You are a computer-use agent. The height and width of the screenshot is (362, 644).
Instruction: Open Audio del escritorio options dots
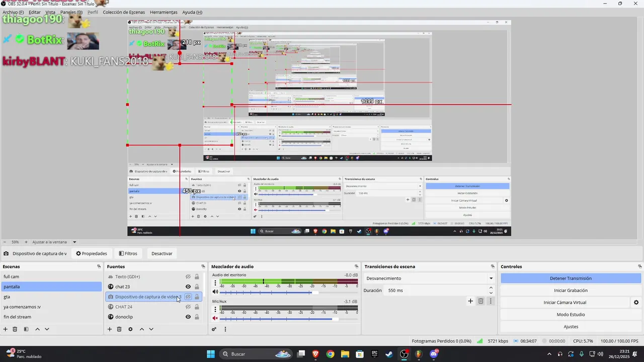coord(215,283)
